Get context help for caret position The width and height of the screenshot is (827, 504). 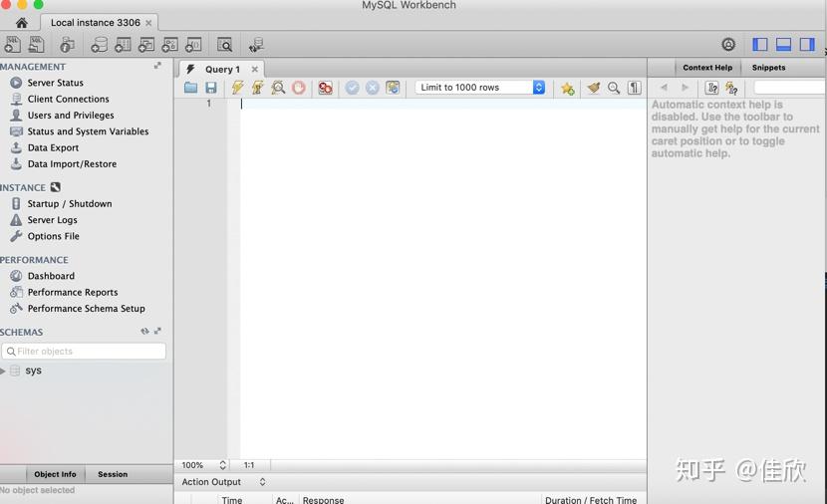pyautogui.click(x=712, y=88)
